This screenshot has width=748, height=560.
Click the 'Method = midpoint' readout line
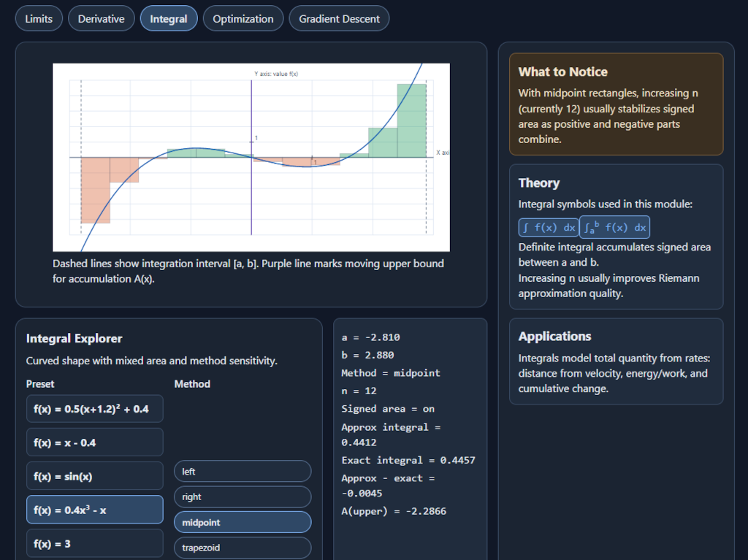[x=391, y=373]
